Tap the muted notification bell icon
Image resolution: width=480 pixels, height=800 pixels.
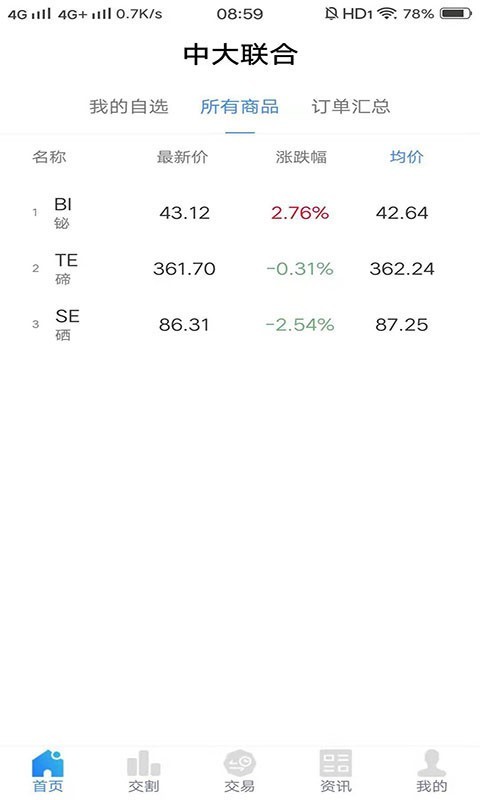331,13
